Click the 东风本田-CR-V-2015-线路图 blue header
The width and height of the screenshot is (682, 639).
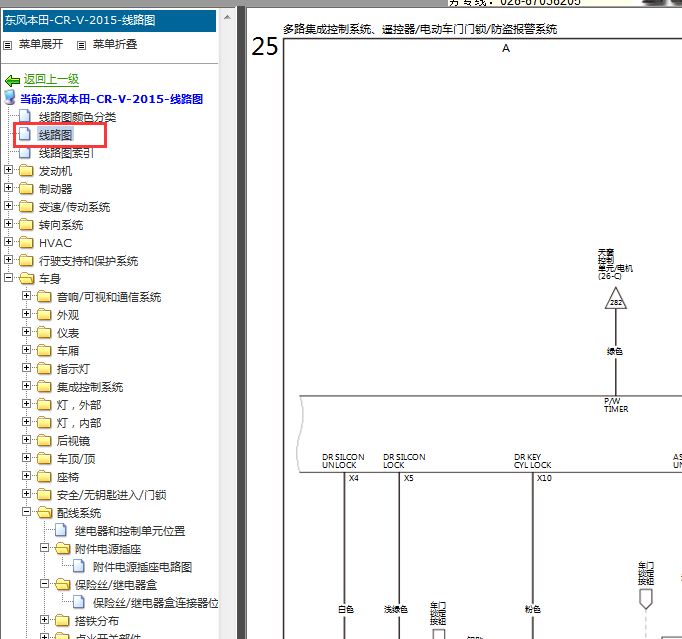[x=109, y=20]
